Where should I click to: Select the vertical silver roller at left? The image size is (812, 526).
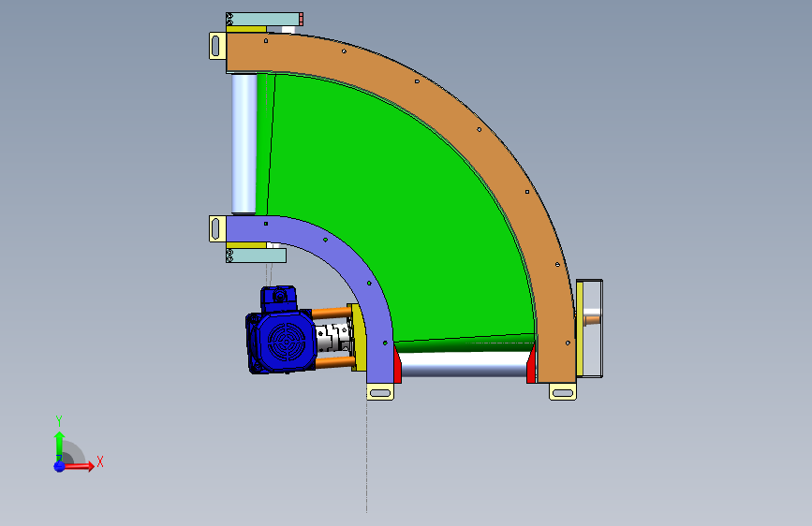244,143
